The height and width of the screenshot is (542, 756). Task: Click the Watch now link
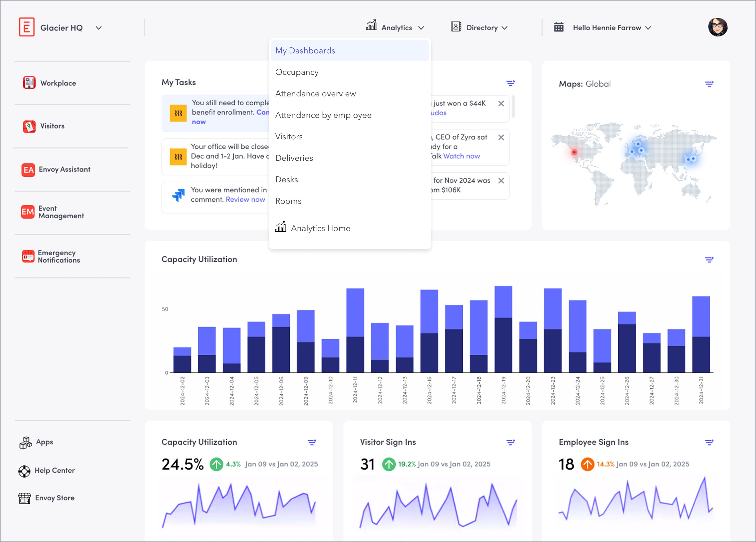(461, 156)
